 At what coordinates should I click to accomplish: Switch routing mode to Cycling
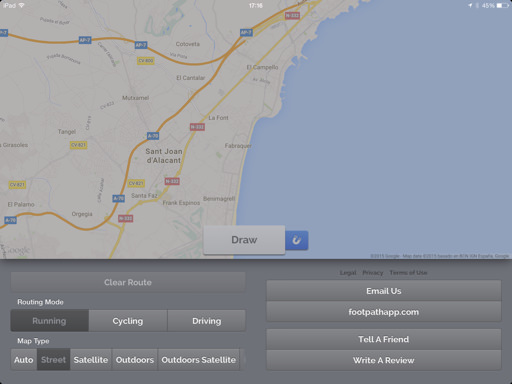click(128, 321)
